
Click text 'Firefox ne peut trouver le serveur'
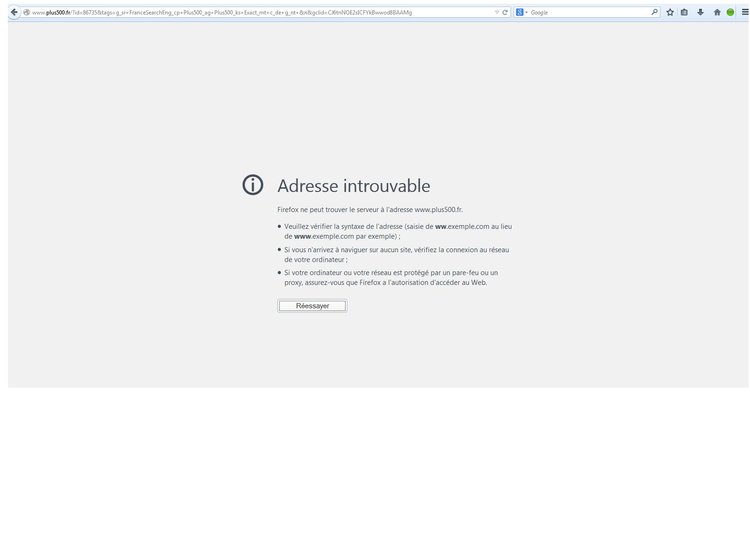pos(330,209)
